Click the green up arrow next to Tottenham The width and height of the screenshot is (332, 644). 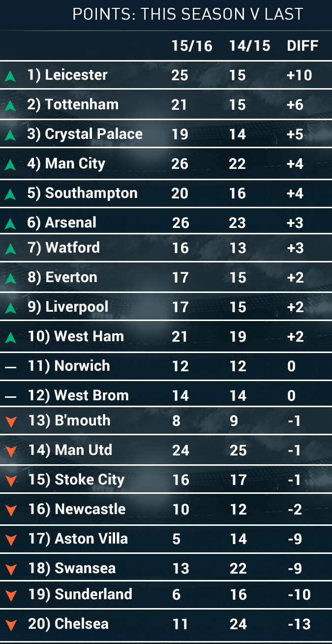pyautogui.click(x=10, y=106)
